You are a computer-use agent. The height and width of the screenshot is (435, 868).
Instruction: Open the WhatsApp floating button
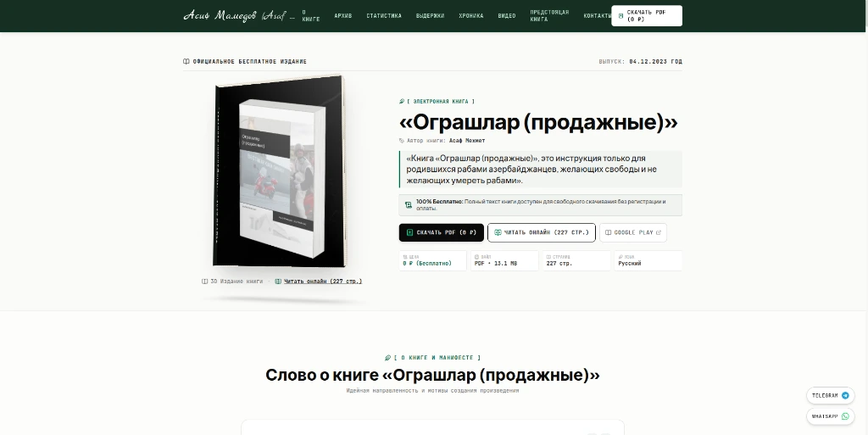coord(831,416)
